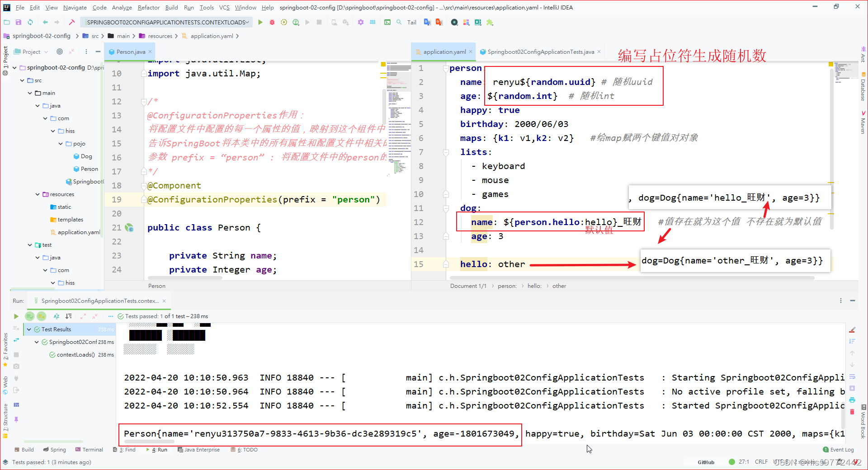Open the Terminal tool window button
Viewport: 868px width, 470px height.
tap(90, 450)
